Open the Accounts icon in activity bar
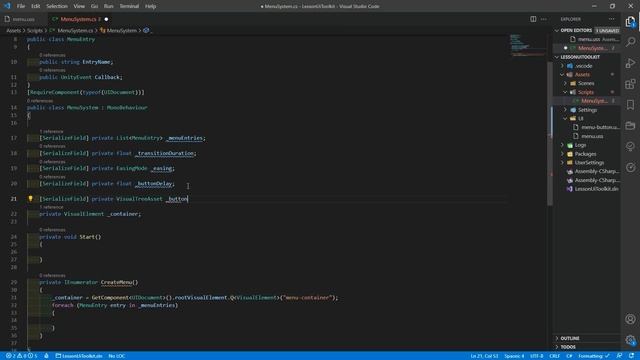Image resolution: width=640 pixels, height=360 pixels. [x=630, y=319]
